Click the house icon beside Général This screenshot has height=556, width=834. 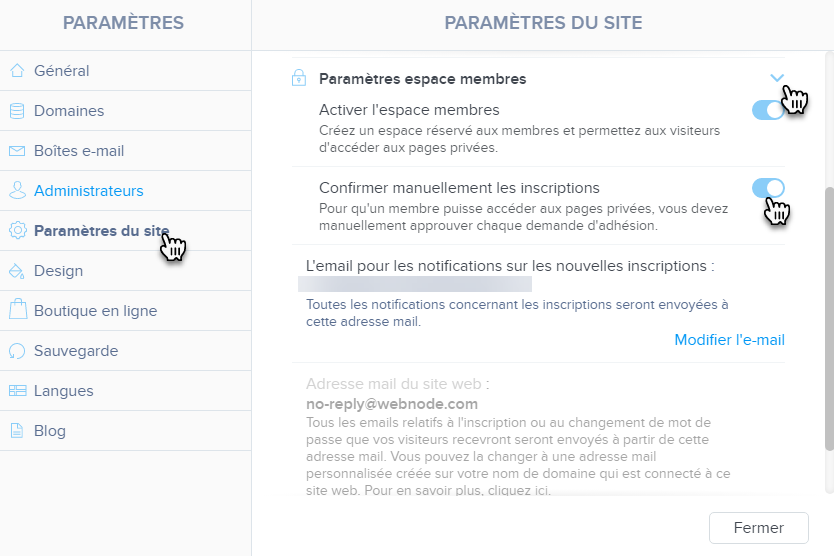pos(16,71)
